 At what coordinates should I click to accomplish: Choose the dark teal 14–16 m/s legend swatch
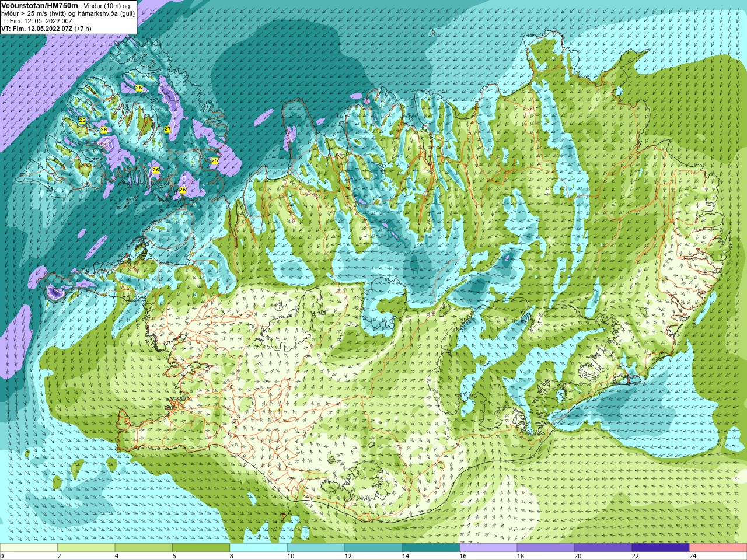[x=431, y=548]
